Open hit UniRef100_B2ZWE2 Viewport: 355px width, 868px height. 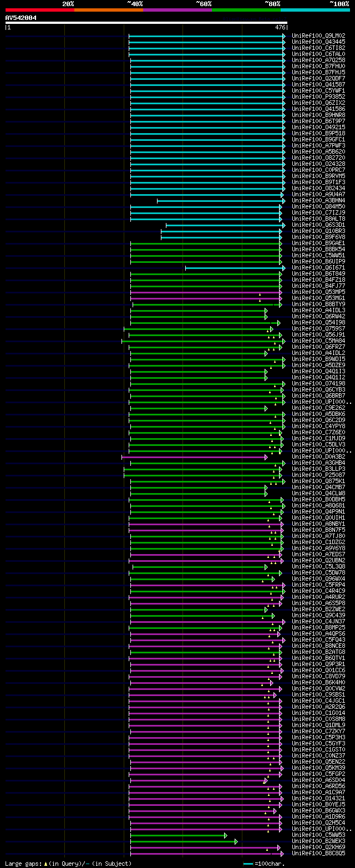[x=318, y=609]
